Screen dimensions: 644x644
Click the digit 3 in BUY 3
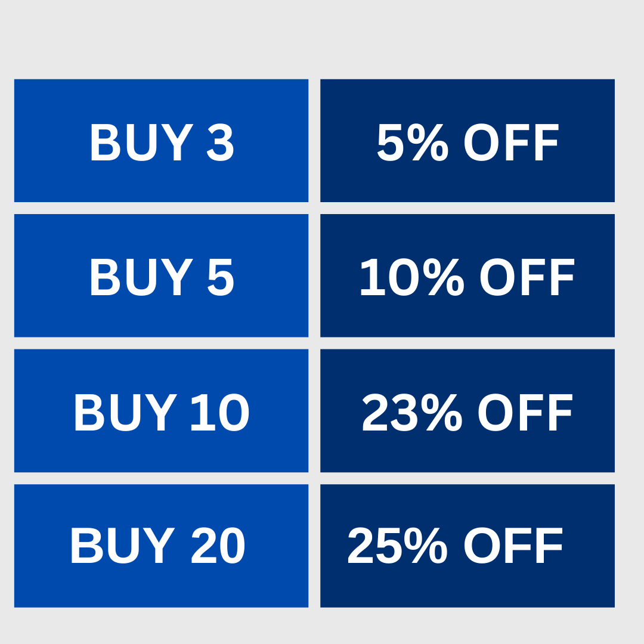[x=220, y=142]
